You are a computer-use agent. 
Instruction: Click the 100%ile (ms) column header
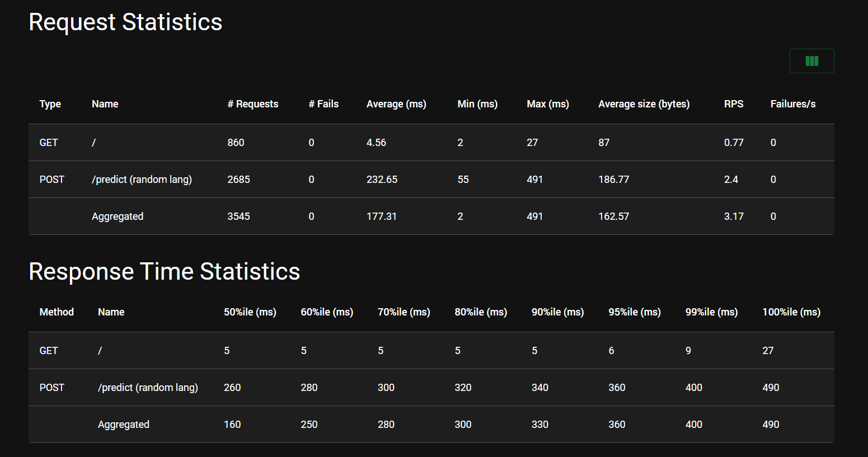coord(791,312)
